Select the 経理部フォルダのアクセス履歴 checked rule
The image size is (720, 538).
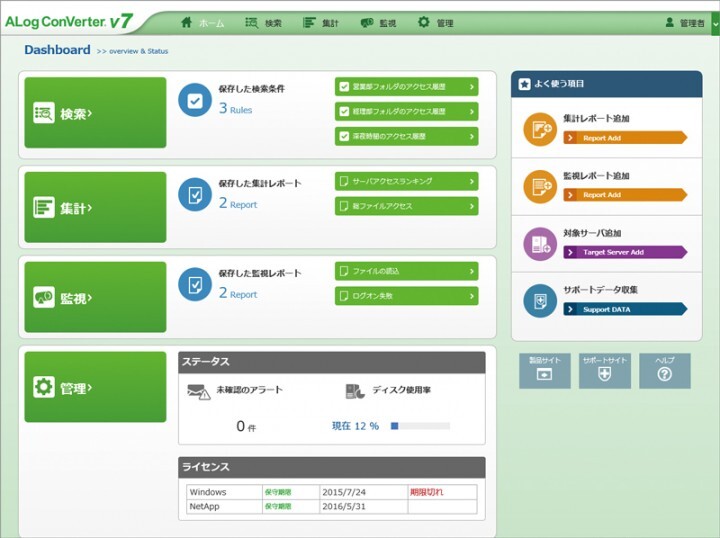(x=406, y=111)
